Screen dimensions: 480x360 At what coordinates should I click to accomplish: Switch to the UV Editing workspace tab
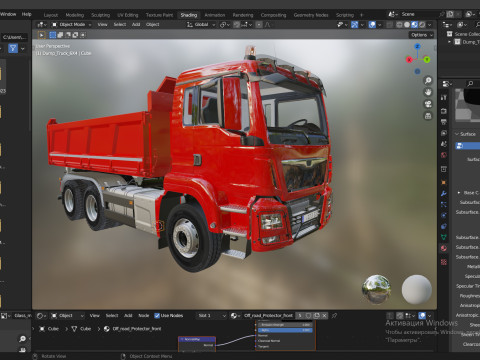(127, 15)
